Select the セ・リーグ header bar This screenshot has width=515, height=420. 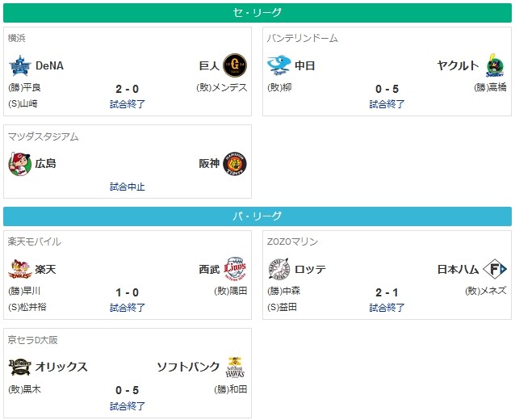point(257,13)
